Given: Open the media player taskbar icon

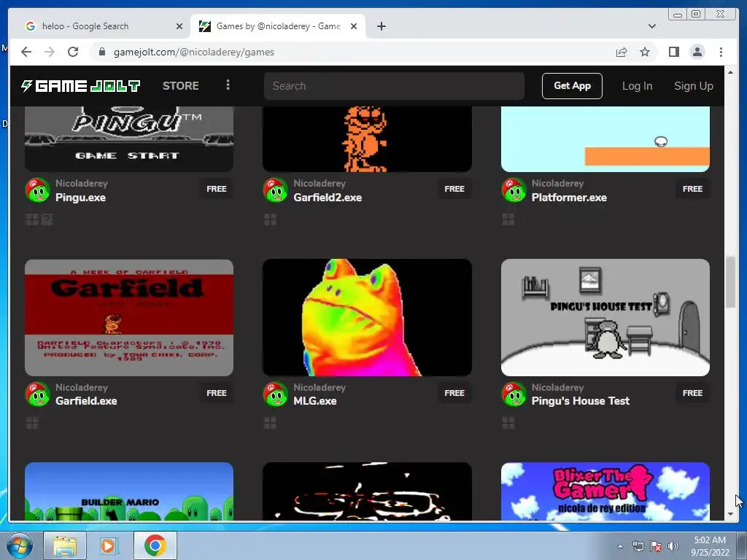Looking at the screenshot, I should pos(108,545).
